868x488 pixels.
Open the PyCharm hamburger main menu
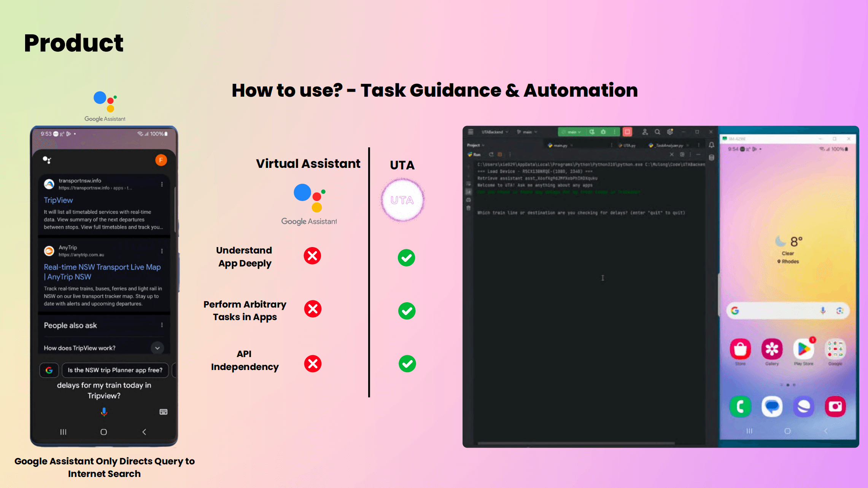point(471,132)
